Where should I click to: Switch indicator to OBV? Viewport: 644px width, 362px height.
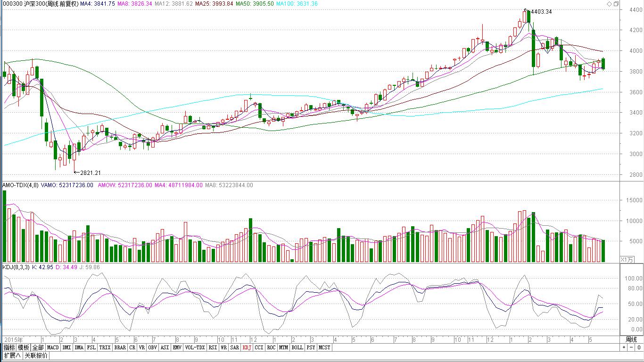pos(152,347)
